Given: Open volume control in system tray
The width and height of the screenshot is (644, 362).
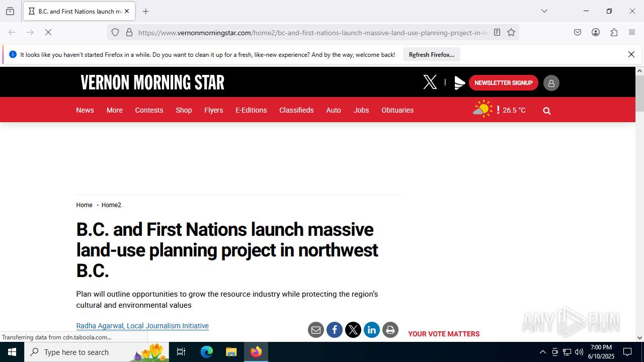Looking at the screenshot, I should [579, 352].
